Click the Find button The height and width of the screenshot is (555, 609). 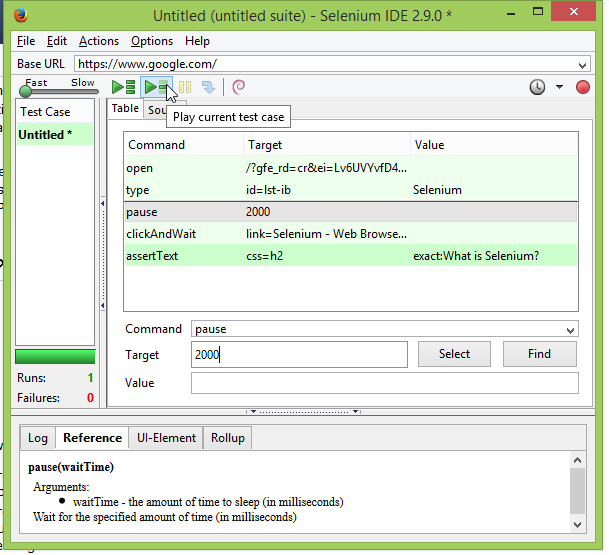point(539,354)
